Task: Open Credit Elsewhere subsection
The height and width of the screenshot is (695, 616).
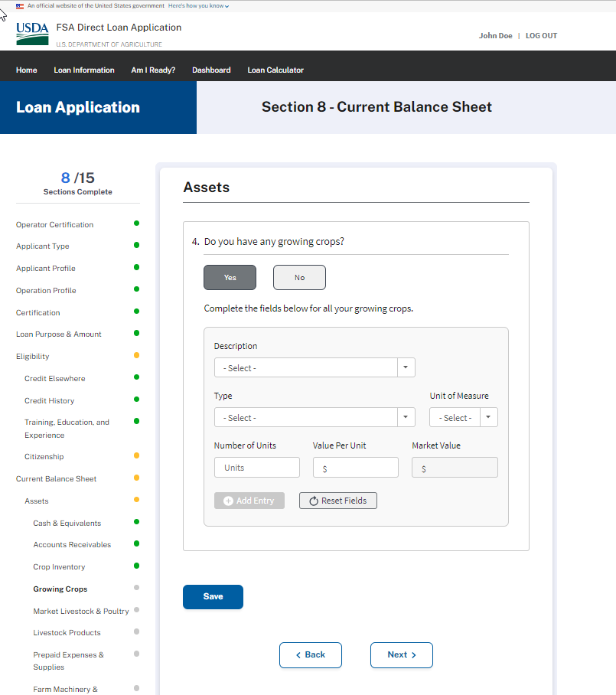Action: coord(55,379)
